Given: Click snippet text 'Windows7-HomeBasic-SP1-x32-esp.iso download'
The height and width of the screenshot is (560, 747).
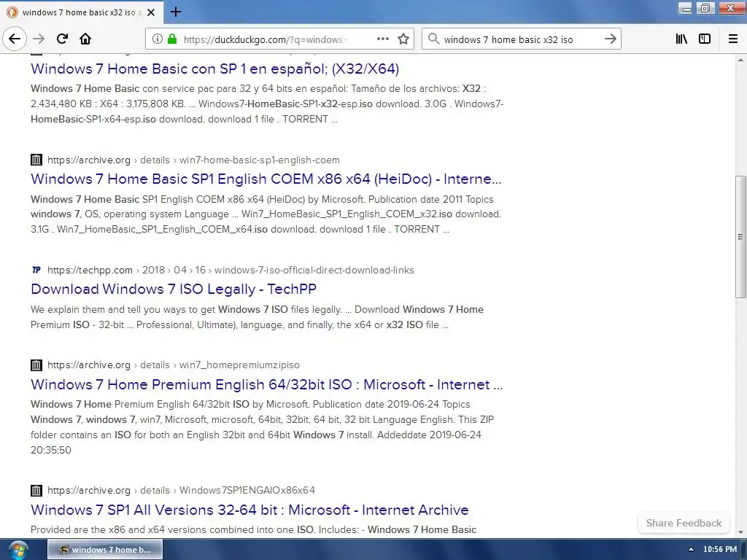Looking at the screenshot, I should coord(309,104).
